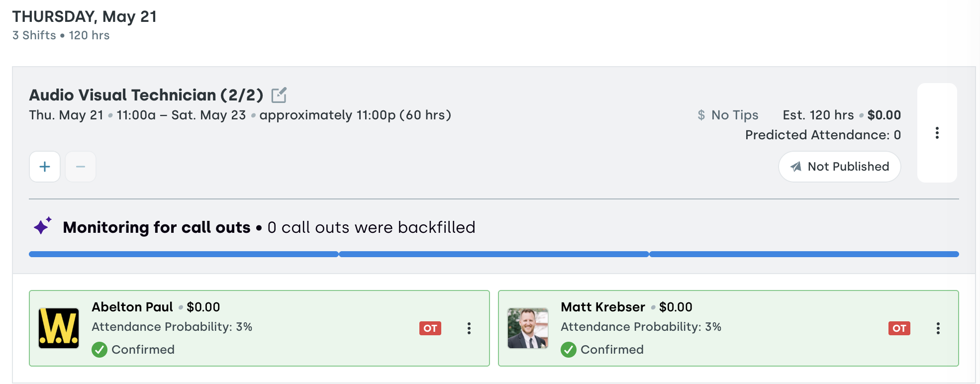980x384 pixels.
Task: Click the paper plane icon in Not Published
Action: [796, 167]
